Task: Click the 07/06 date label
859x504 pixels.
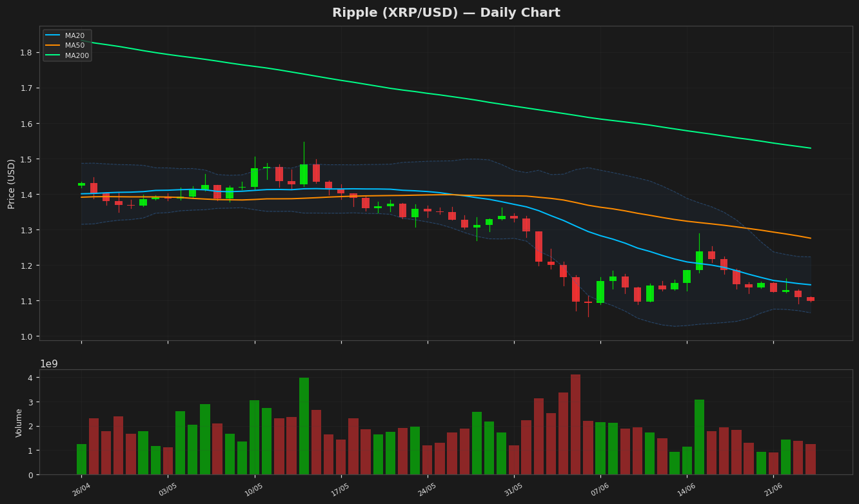Action: pos(600,489)
